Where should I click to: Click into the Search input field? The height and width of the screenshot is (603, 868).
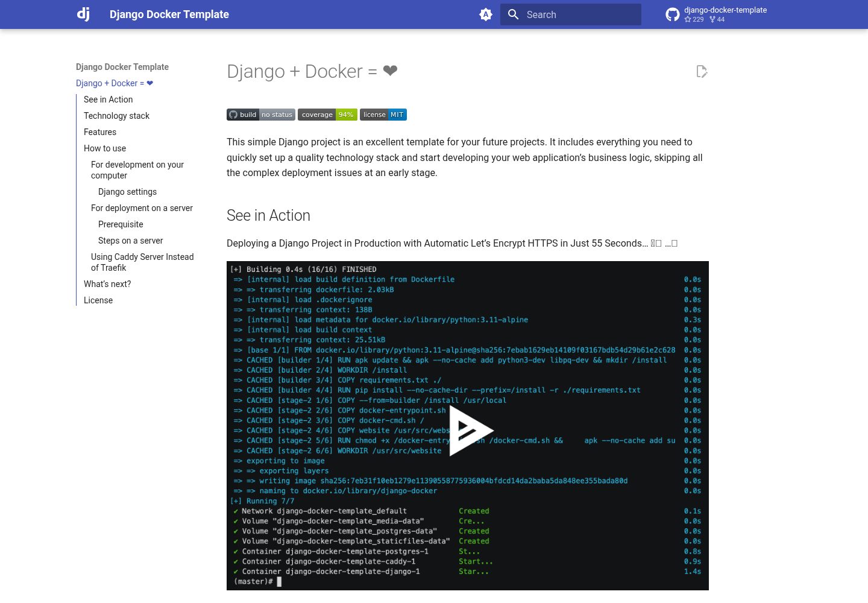[571, 14]
